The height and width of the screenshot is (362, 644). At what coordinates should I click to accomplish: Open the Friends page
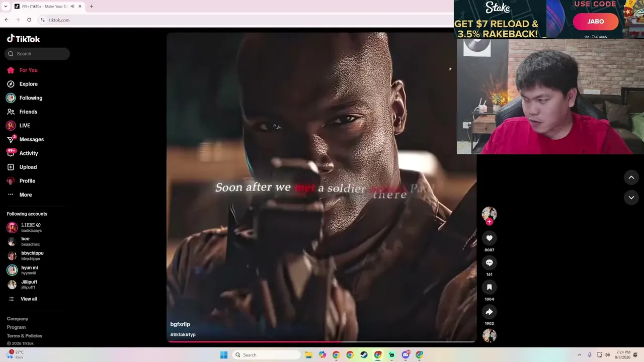[x=22, y=112]
